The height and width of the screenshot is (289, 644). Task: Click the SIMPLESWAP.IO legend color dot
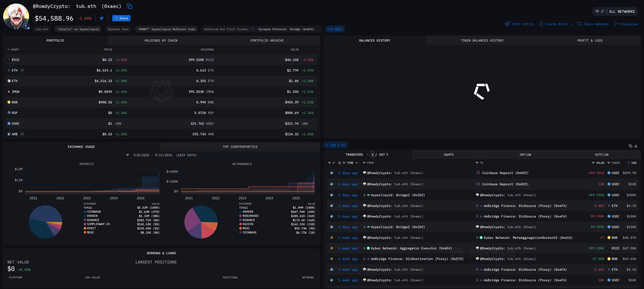coord(85,224)
